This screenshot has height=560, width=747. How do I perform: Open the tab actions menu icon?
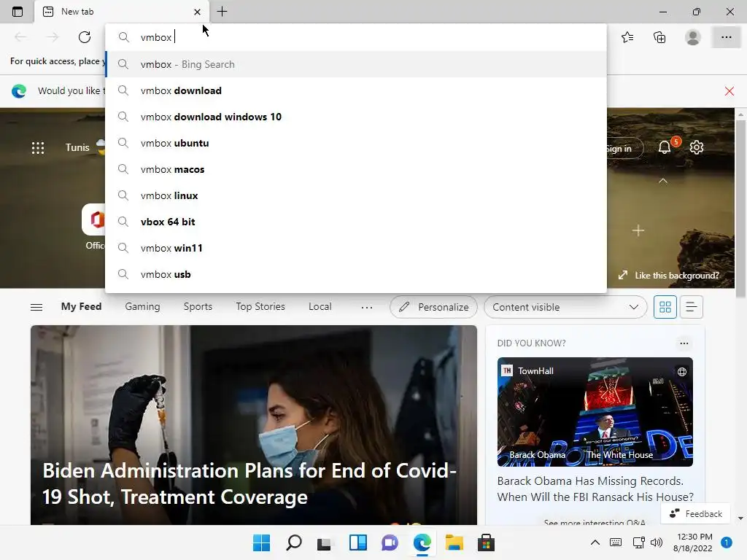coord(18,12)
